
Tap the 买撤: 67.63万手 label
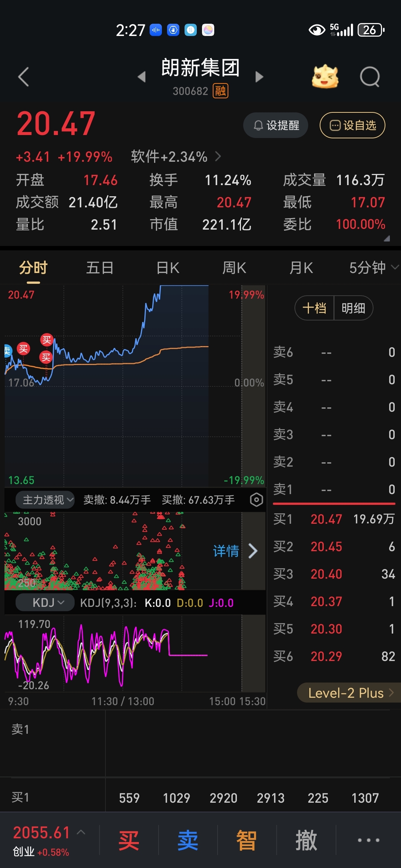pos(198,500)
